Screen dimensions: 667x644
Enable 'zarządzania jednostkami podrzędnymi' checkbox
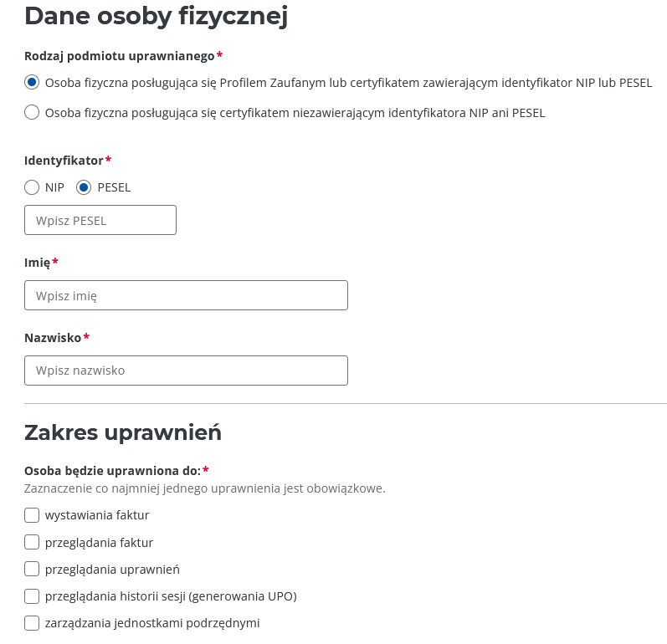coord(32,623)
